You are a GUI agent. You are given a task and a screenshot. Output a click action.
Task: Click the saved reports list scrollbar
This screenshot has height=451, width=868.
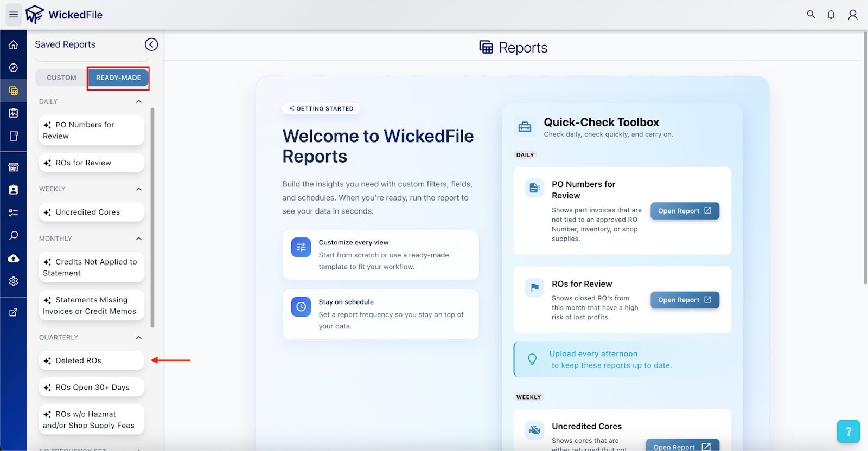pyautogui.click(x=152, y=217)
